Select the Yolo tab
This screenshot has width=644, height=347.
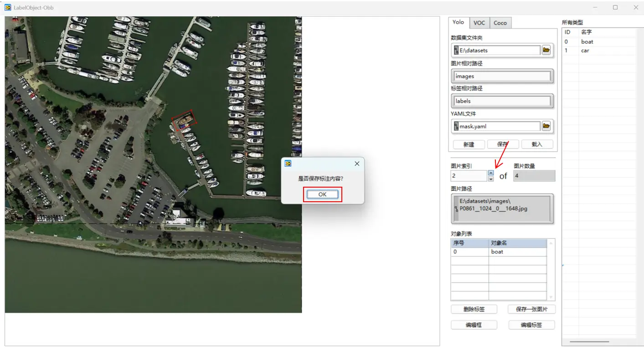click(x=458, y=22)
